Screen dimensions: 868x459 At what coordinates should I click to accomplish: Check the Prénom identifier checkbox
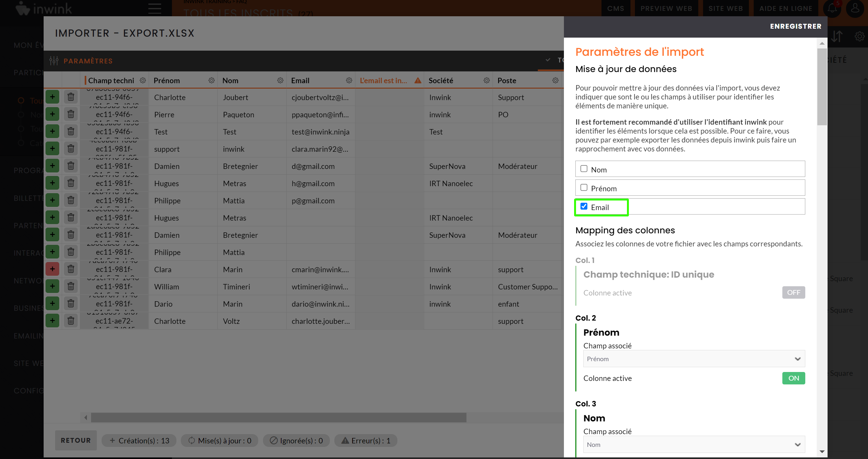(x=584, y=187)
